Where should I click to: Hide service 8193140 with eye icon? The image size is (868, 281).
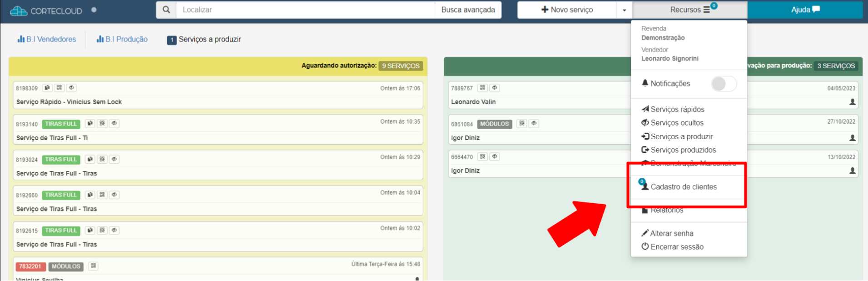(x=114, y=123)
